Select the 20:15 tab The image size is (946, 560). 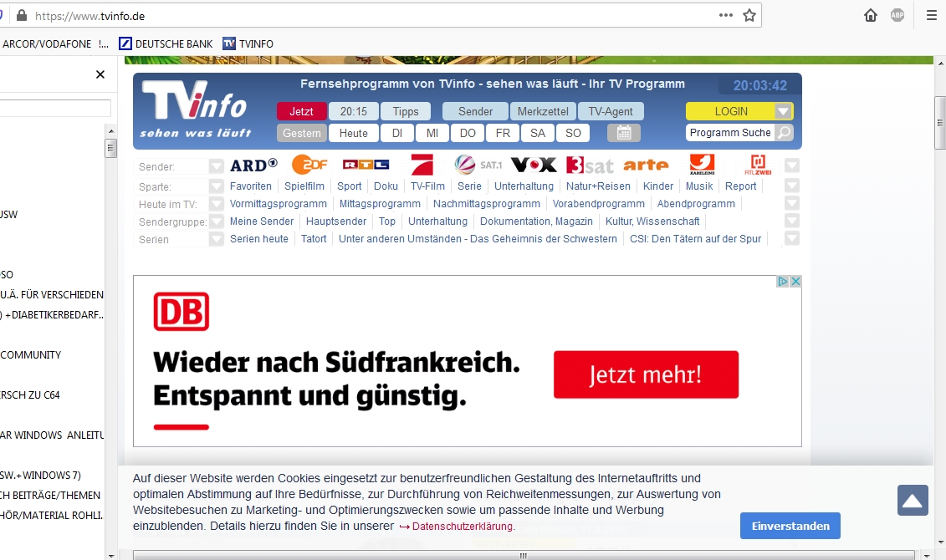pyautogui.click(x=354, y=111)
